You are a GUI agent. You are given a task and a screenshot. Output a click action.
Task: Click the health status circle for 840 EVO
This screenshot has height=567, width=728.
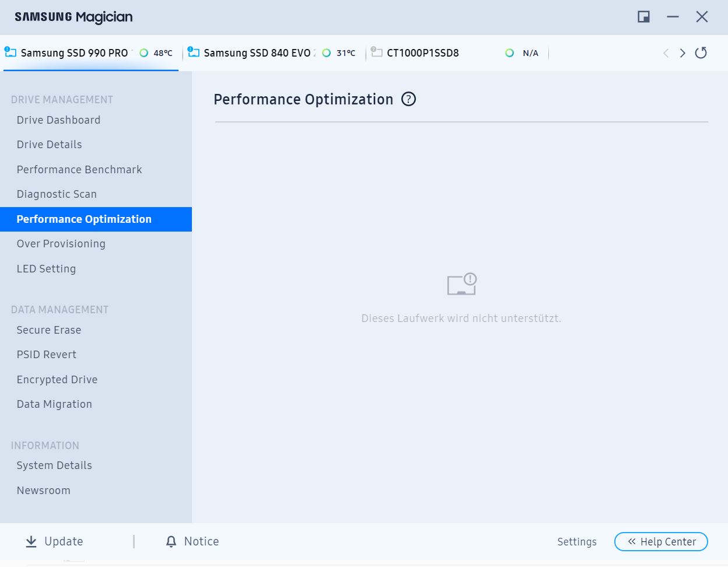pos(326,53)
